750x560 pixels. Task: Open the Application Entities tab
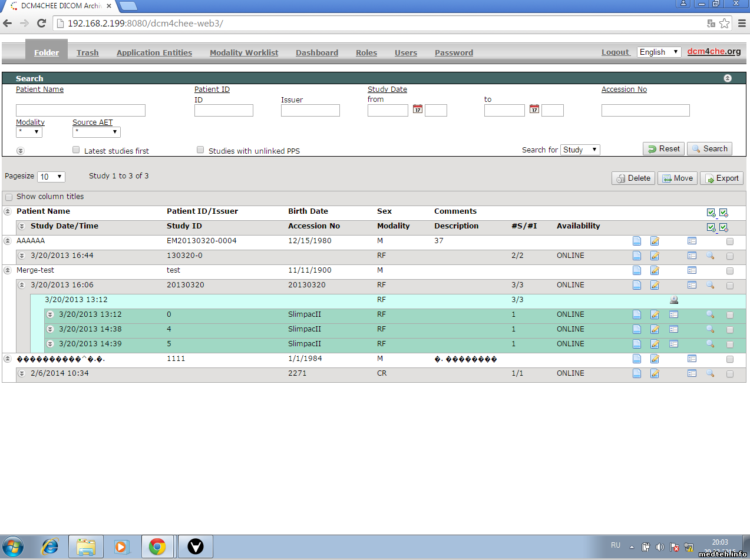pos(154,53)
